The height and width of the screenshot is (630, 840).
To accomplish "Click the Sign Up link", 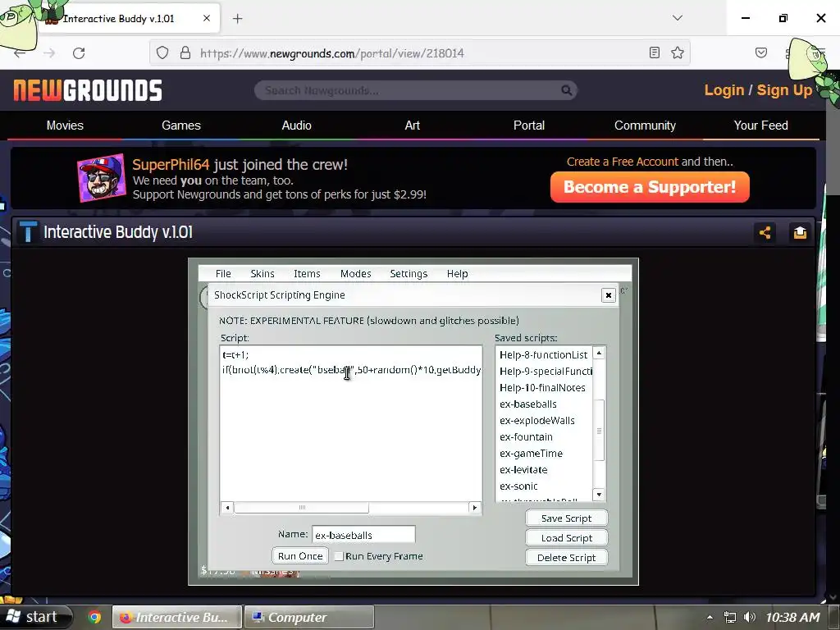I will pos(784,90).
